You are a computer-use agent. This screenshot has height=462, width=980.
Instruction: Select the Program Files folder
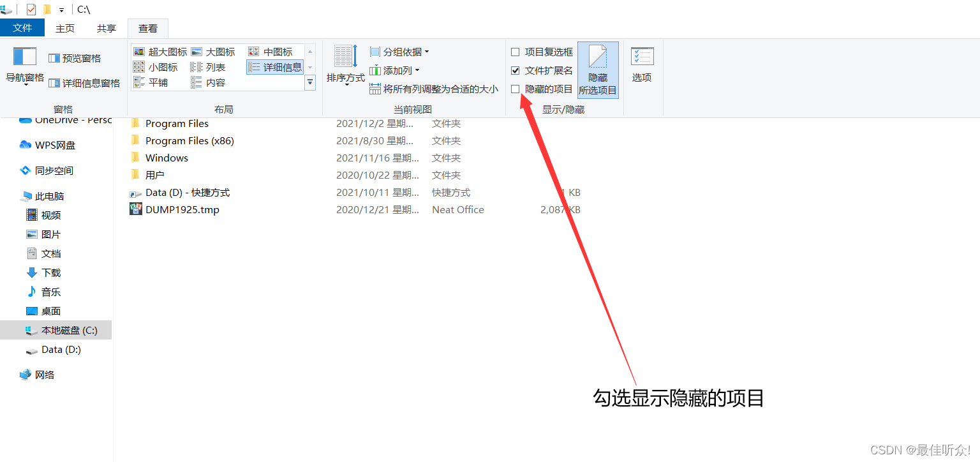pos(177,123)
